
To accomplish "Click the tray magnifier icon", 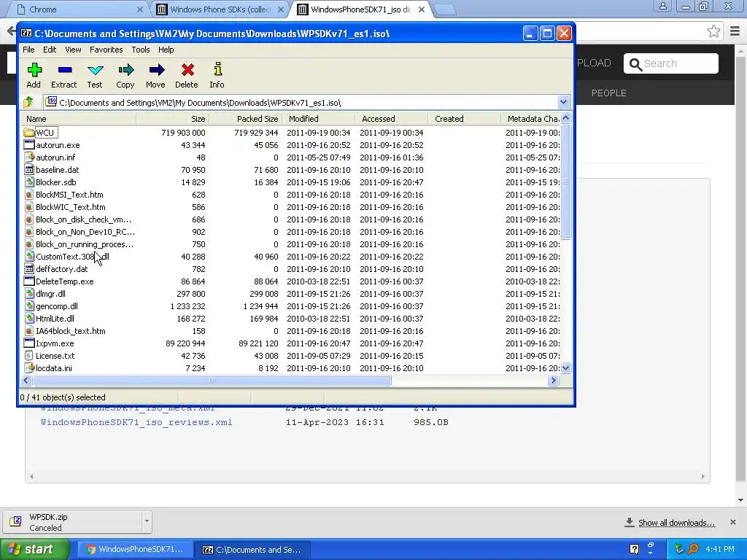I will pyautogui.click(x=694, y=548).
